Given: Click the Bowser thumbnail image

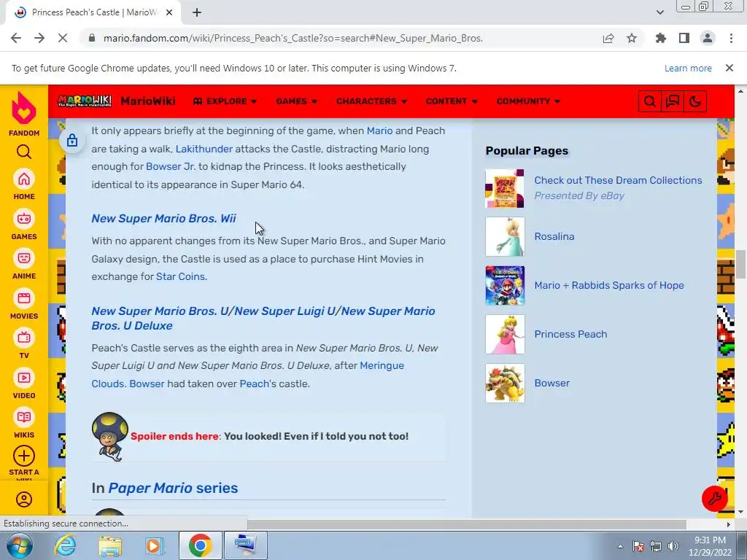Looking at the screenshot, I should (x=505, y=384).
